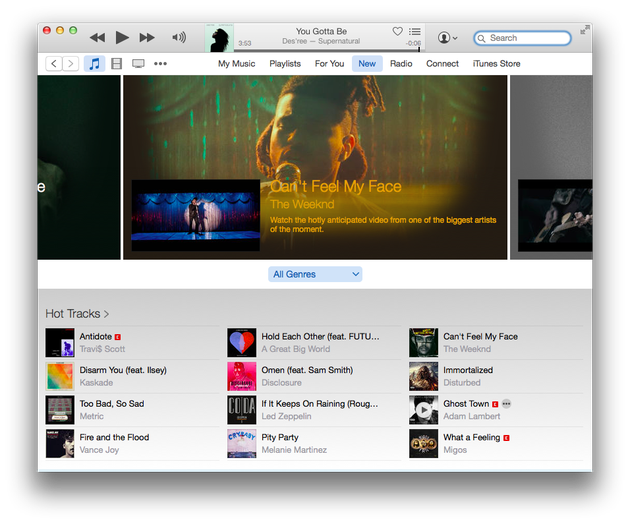Select the track Too Bad, So Sad
The width and height of the screenshot is (630, 524).
click(x=112, y=403)
